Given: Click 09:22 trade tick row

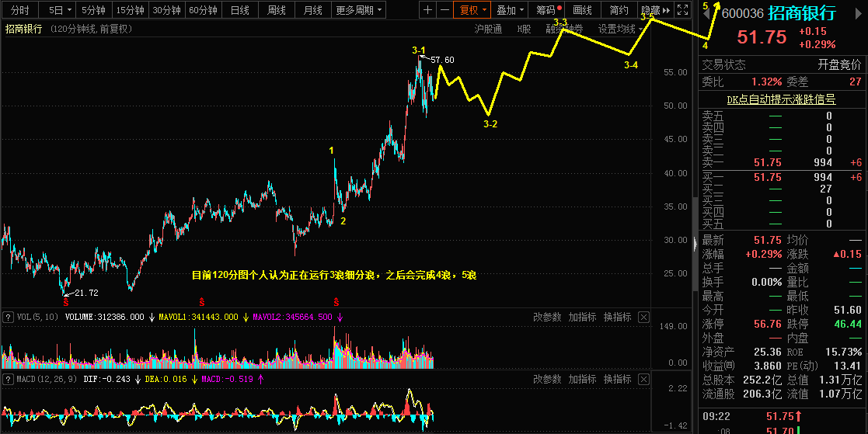Looking at the screenshot, I should pyautogui.click(x=783, y=416).
